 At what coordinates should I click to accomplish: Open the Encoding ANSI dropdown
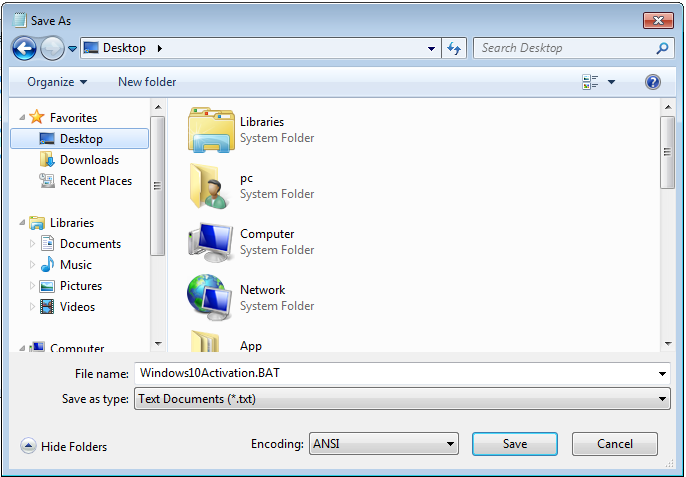pos(384,444)
